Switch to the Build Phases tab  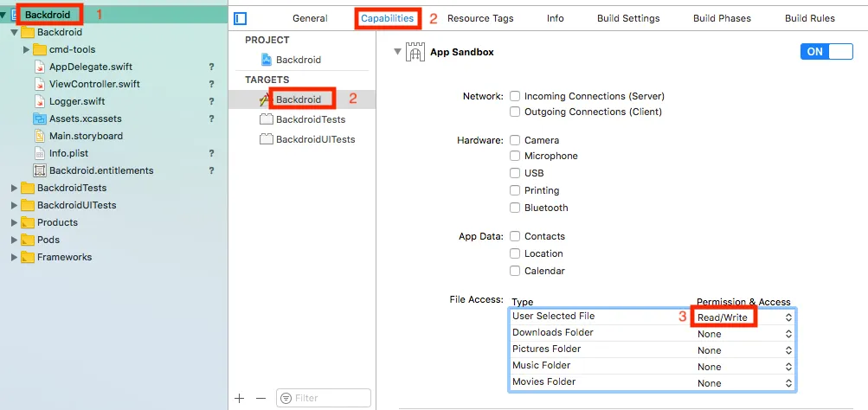(722, 18)
